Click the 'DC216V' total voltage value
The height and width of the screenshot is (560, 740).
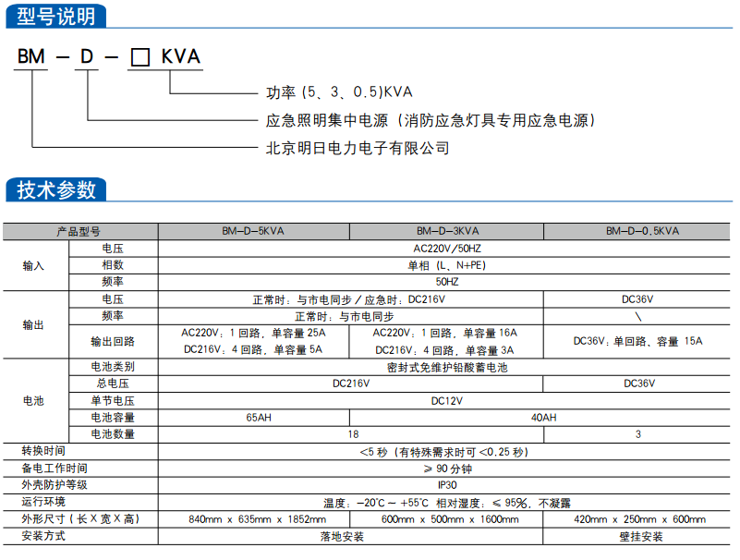coord(351,383)
